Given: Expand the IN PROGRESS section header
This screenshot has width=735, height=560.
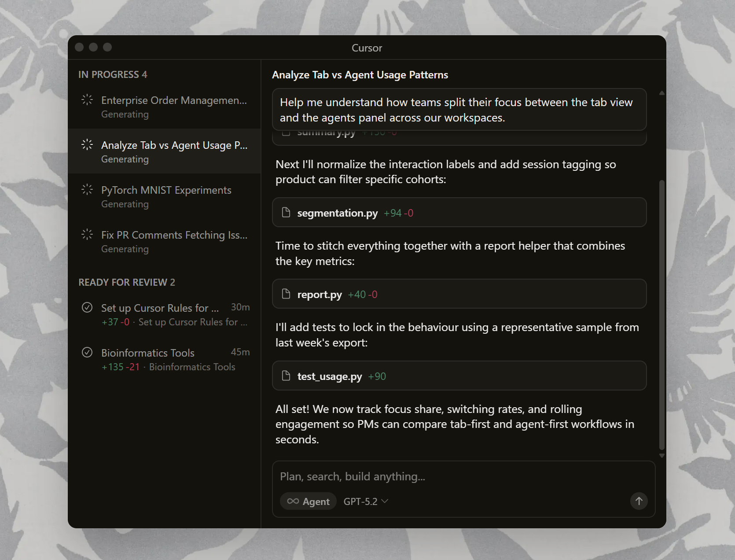Looking at the screenshot, I should [113, 74].
